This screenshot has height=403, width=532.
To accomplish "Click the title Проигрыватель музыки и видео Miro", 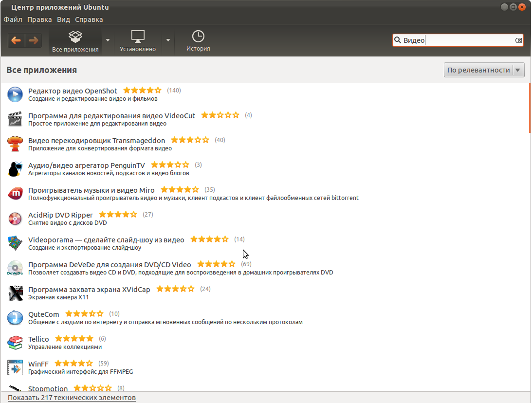I will (x=92, y=190).
